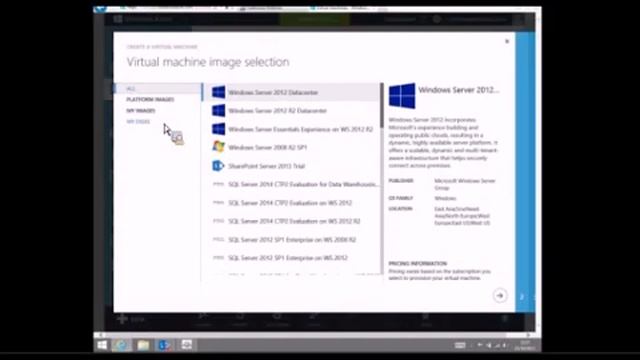
Task: Click the SharePoint Server 2013 Trial icon
Action: tap(218, 166)
